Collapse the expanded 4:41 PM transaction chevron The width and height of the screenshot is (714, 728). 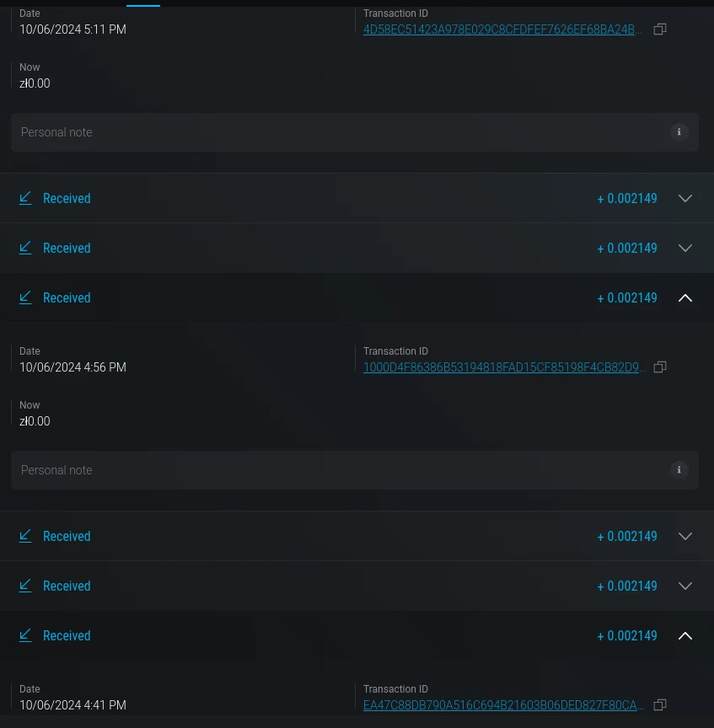tap(685, 636)
